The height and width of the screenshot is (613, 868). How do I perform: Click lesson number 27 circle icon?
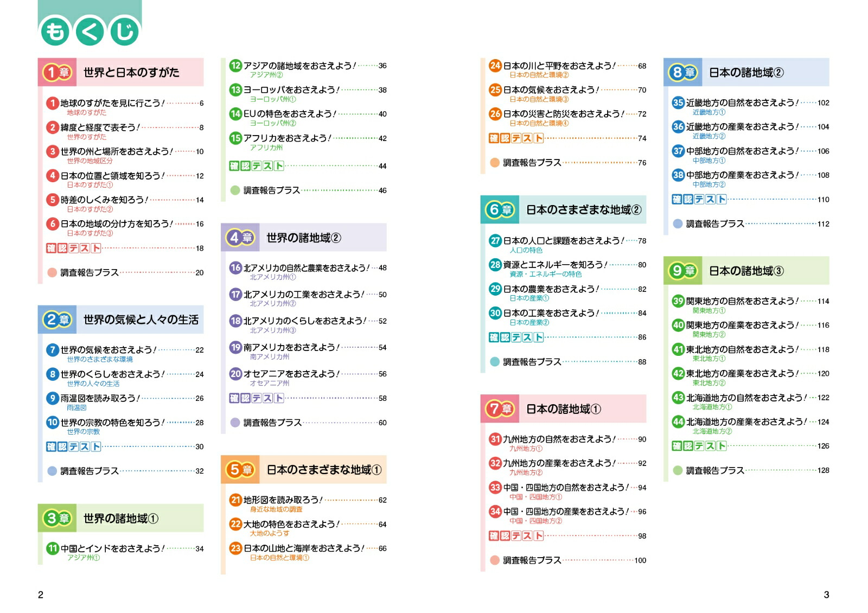495,240
